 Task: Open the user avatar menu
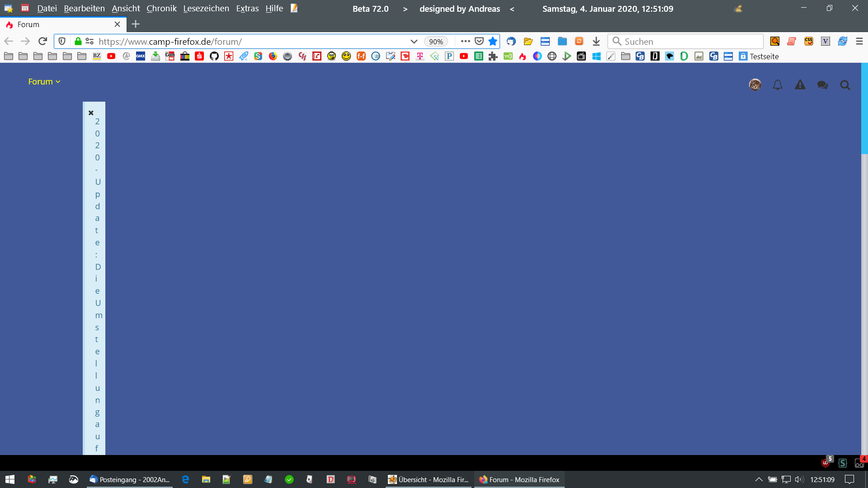point(755,85)
